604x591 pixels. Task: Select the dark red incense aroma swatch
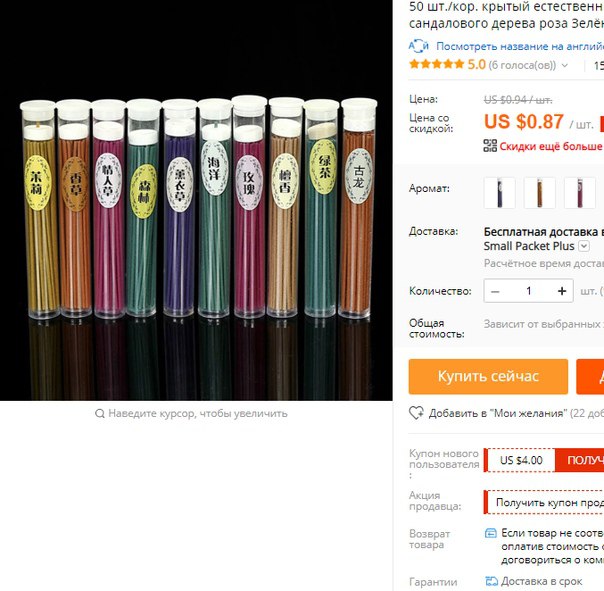coord(580,193)
